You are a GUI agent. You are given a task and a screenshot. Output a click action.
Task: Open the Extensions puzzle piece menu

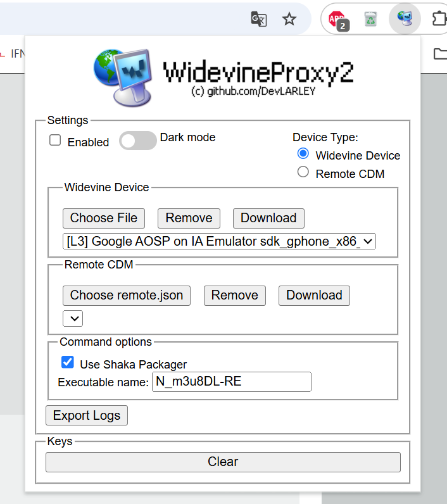coord(439,19)
